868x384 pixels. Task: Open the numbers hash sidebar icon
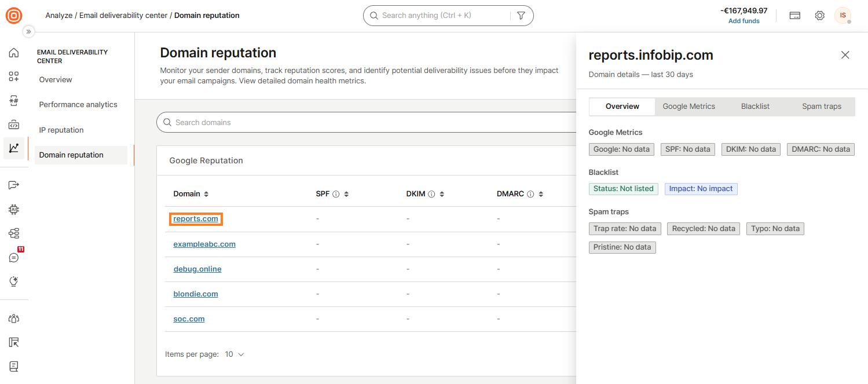(x=14, y=100)
